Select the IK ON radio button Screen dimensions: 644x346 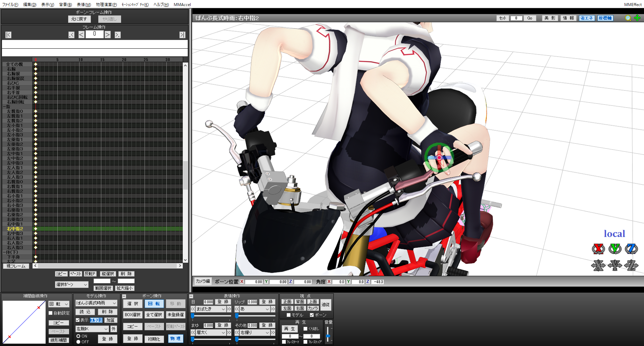coord(78,336)
